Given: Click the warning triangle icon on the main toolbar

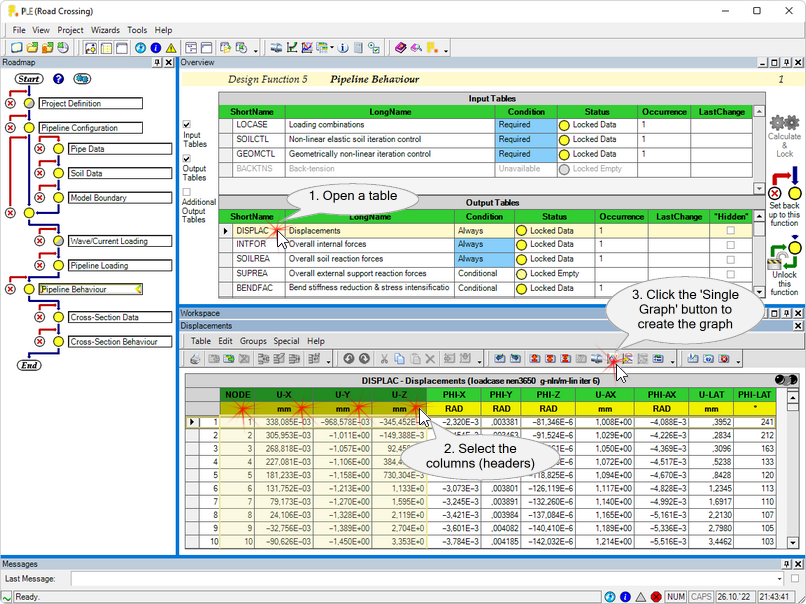Looking at the screenshot, I should (170, 48).
